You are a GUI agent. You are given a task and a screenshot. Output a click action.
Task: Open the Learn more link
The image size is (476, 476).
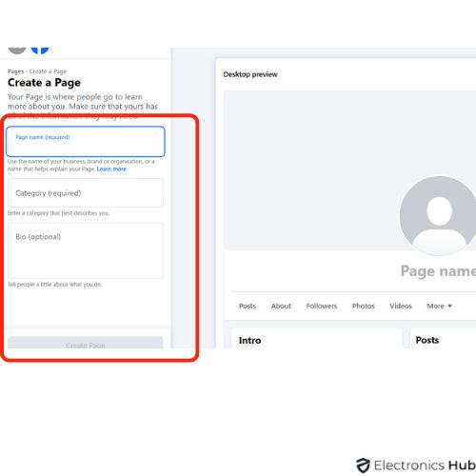(x=111, y=169)
